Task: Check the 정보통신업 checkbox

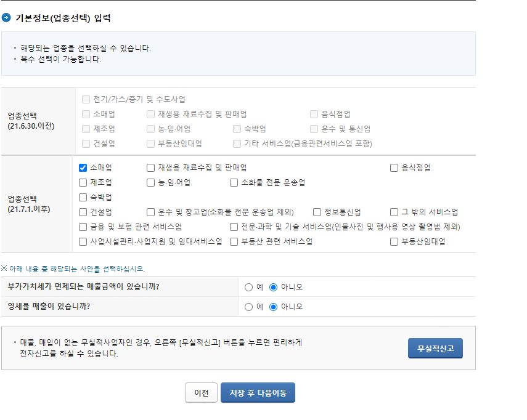Action: click(x=316, y=212)
